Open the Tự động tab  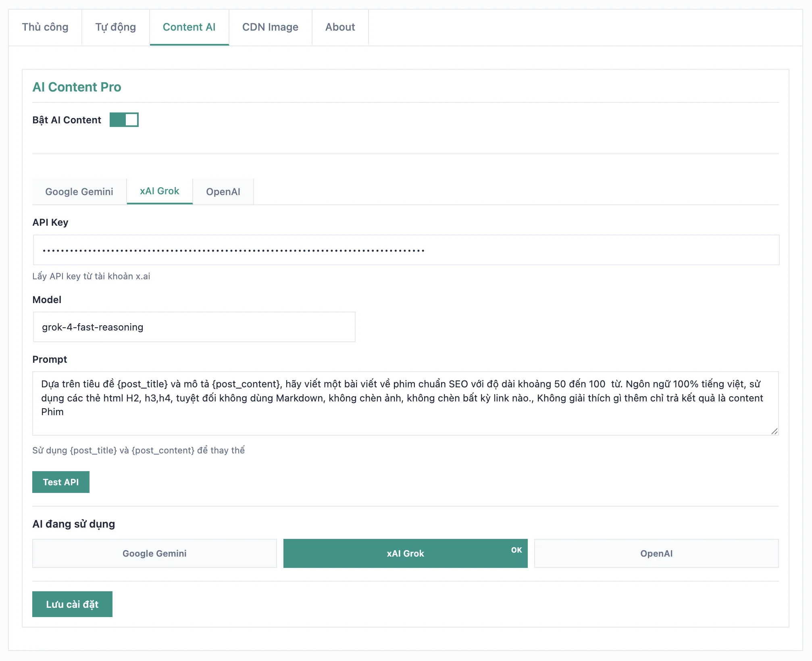pos(115,27)
